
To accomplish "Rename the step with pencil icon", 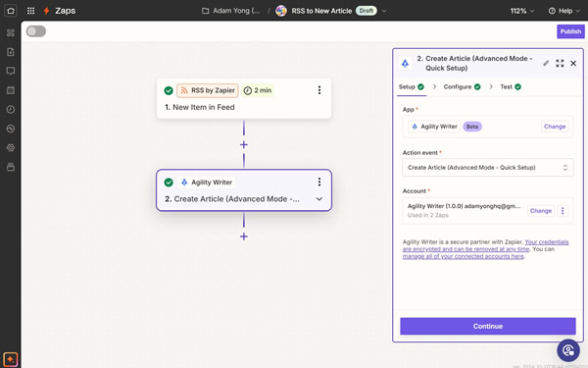I will (546, 63).
